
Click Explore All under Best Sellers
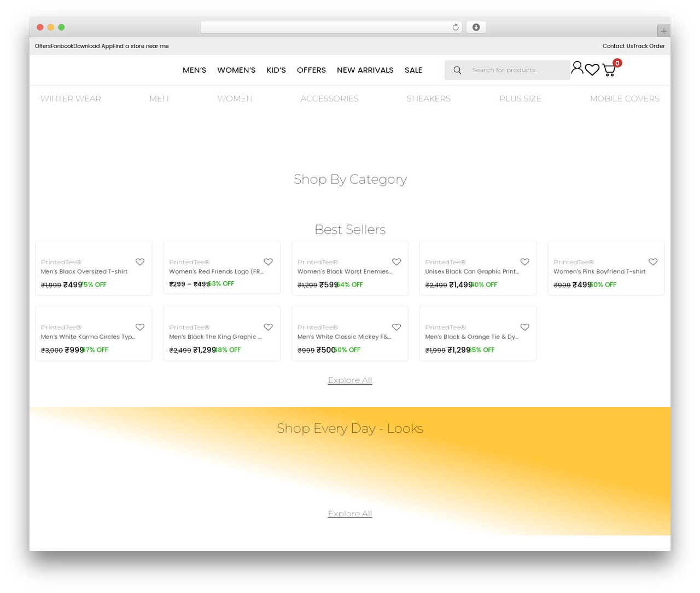tap(350, 380)
